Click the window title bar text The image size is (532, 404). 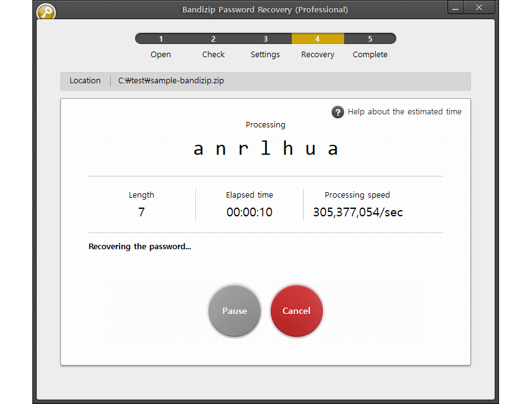(265, 9)
